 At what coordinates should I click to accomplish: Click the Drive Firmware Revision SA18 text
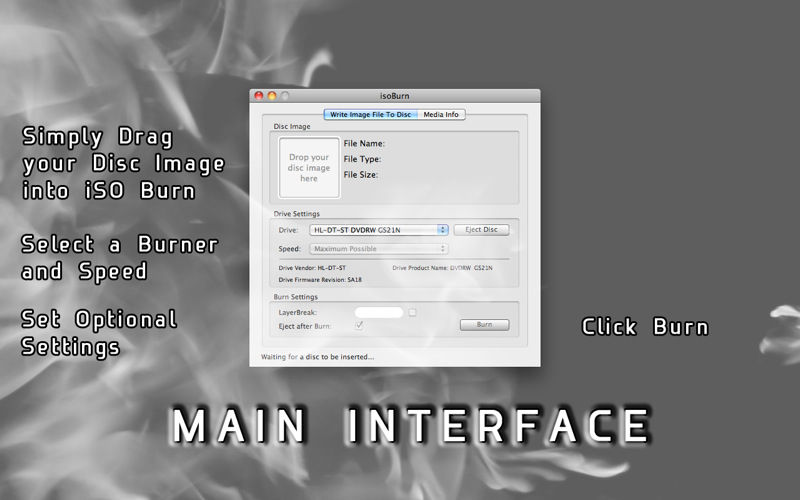click(320, 280)
